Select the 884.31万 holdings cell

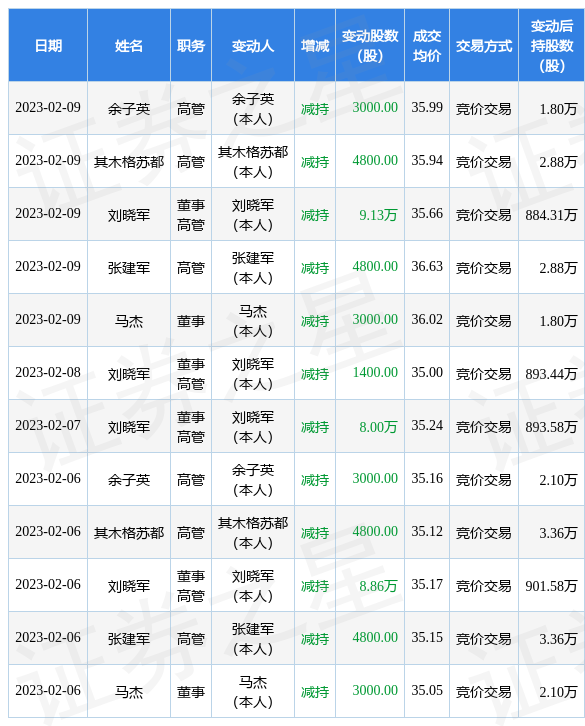tap(551, 215)
